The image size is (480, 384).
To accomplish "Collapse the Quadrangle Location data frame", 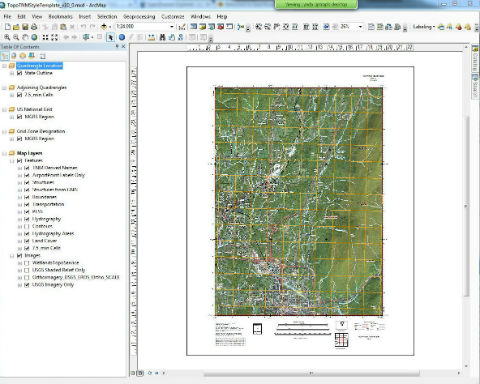I will click(4, 66).
